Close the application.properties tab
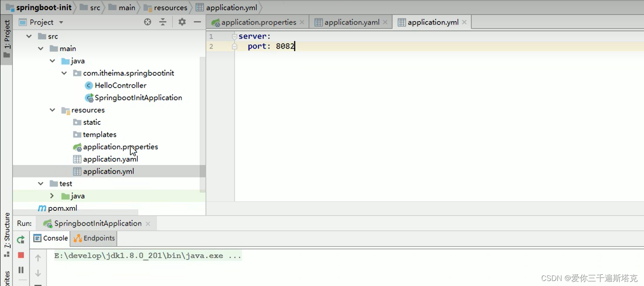Screen dimensions: 644x286 [302, 22]
